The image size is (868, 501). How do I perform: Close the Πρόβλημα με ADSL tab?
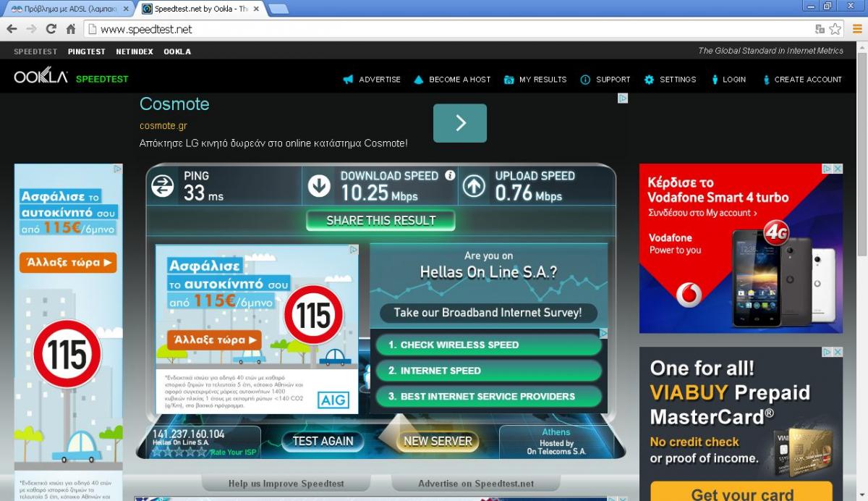[125, 9]
